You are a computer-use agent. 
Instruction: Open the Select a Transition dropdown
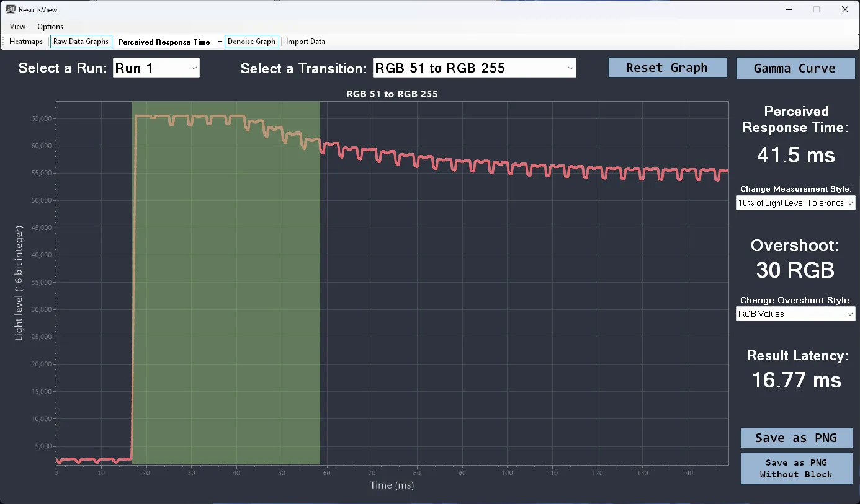[474, 68]
